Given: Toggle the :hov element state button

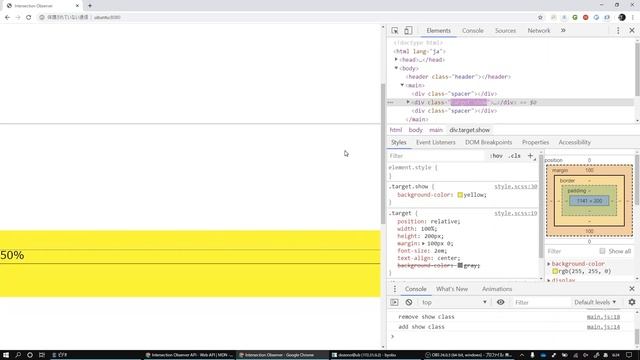Looking at the screenshot, I should (x=496, y=156).
